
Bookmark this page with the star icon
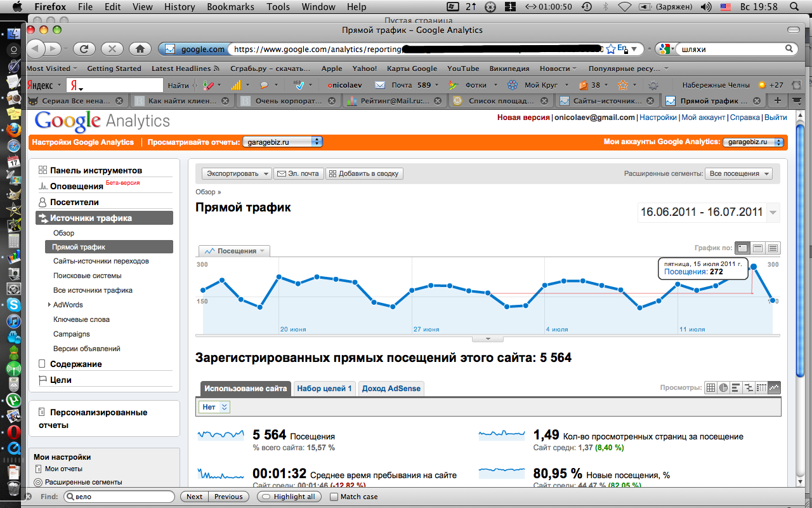(611, 49)
